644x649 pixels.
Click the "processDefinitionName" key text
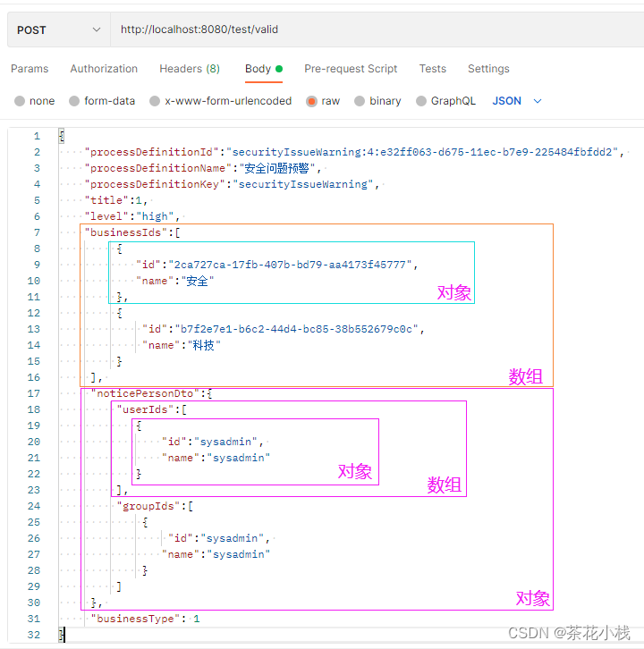pos(157,168)
